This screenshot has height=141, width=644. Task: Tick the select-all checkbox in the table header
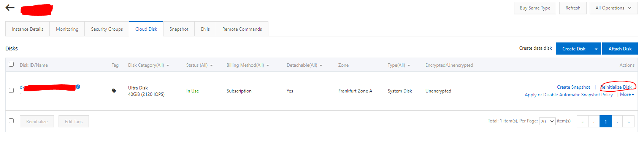point(11,64)
